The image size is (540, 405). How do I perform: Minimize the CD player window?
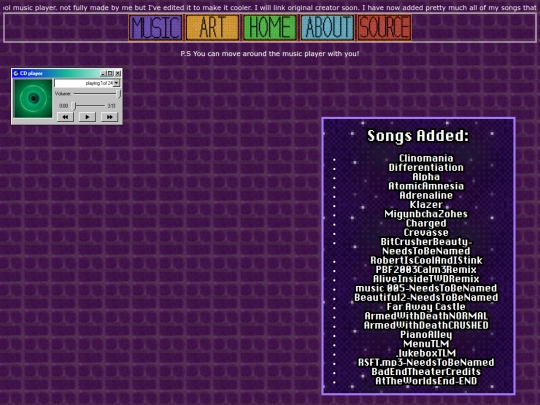point(103,73)
